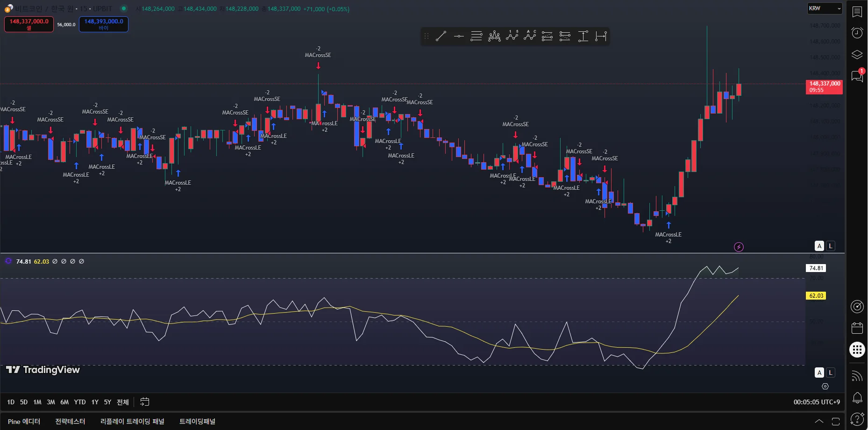Select the Fib Retracement tool

pos(477,36)
